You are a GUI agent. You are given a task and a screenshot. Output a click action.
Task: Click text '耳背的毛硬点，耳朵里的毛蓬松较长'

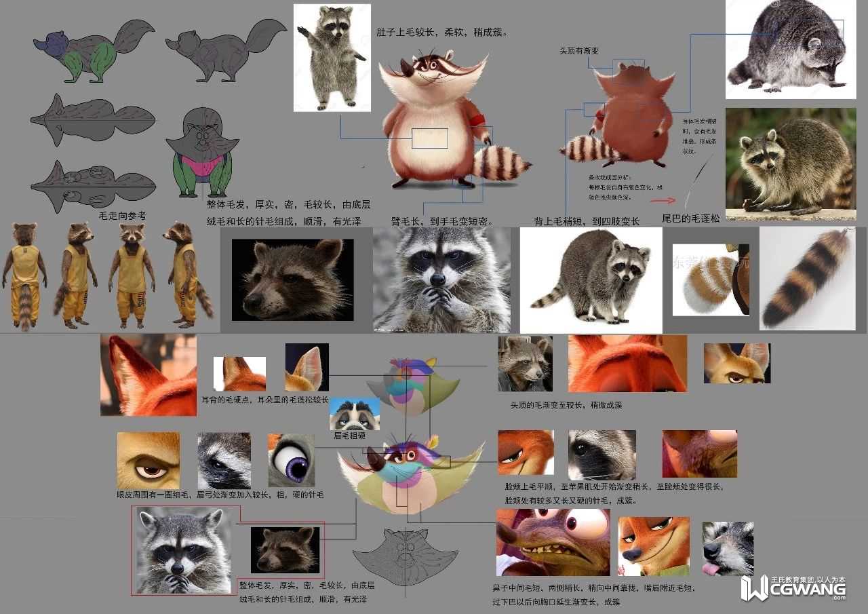click(265, 400)
